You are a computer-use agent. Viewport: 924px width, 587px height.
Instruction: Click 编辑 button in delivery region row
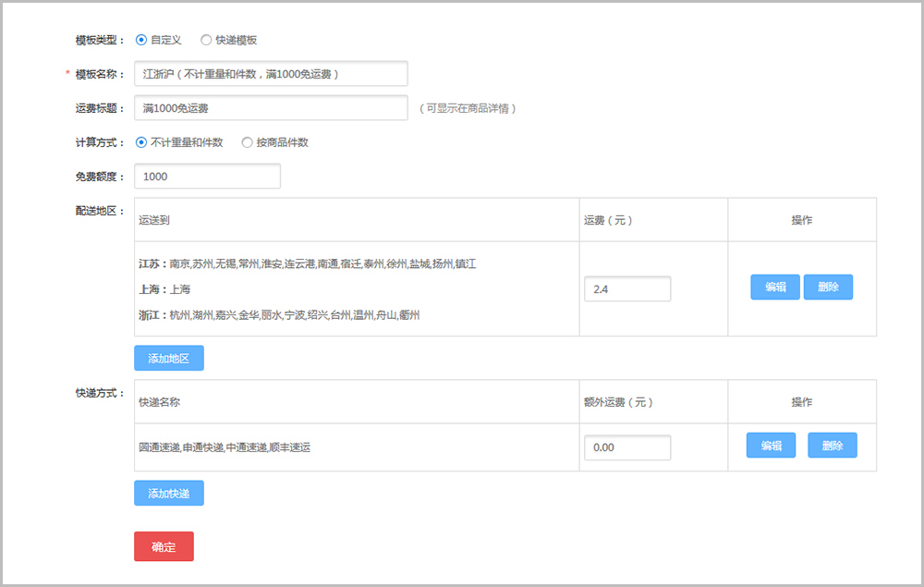(x=775, y=287)
